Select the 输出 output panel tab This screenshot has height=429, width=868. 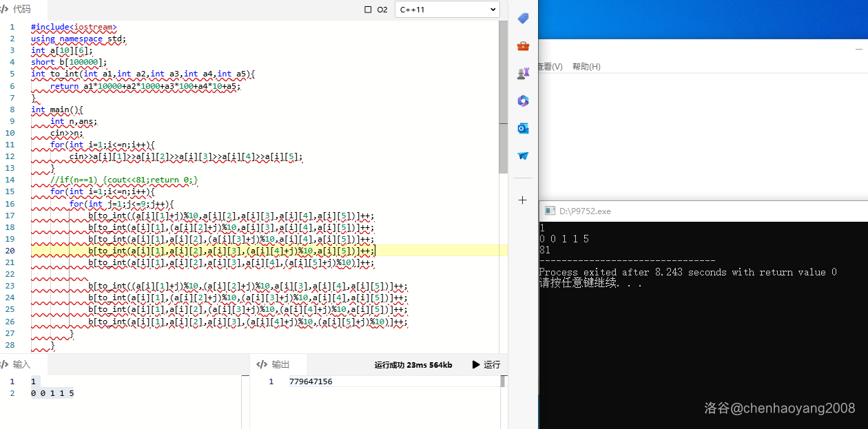click(x=274, y=364)
